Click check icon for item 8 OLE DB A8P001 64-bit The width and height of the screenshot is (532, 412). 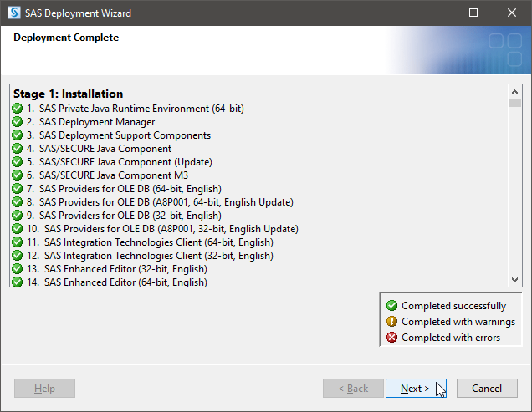(x=17, y=202)
